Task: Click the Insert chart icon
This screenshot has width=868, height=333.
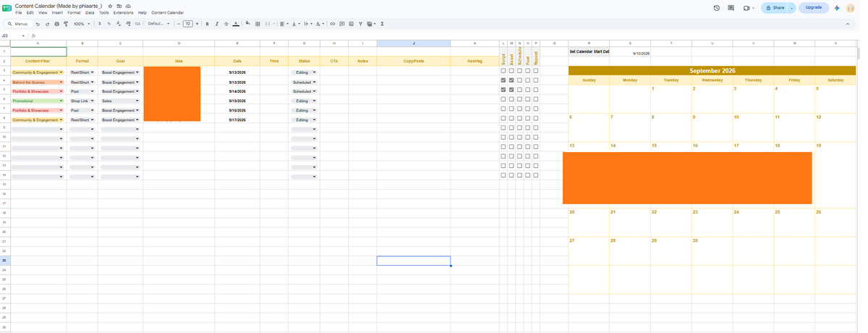Action: coord(351,24)
